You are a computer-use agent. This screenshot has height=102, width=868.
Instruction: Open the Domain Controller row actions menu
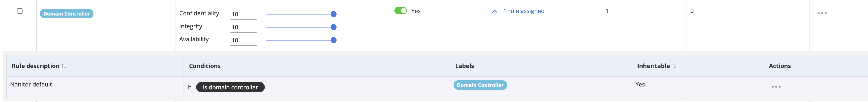tap(821, 13)
